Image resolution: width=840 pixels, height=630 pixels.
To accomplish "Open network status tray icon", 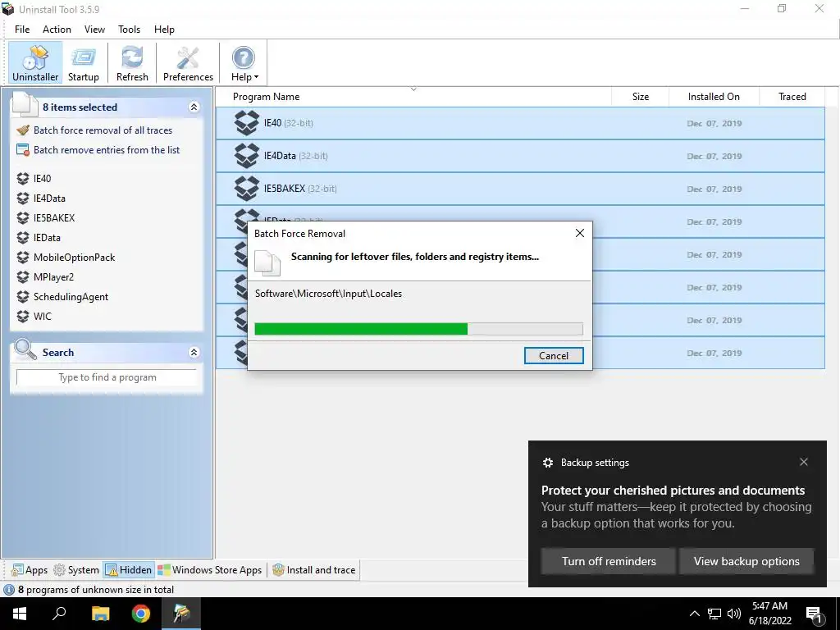I will point(714,614).
